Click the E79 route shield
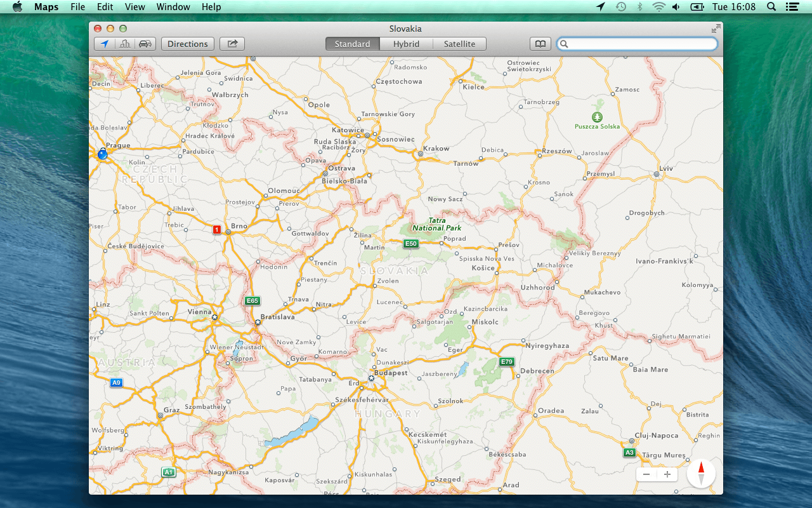Viewport: 812px width, 508px height. point(506,362)
